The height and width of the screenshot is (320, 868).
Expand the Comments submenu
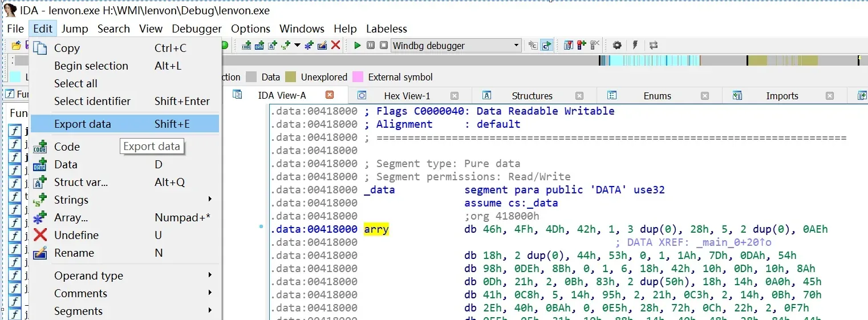(125, 293)
